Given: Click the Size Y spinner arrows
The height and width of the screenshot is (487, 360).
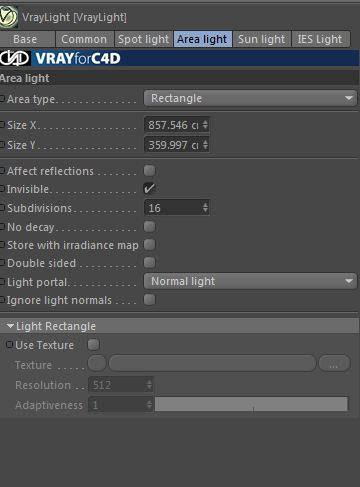Looking at the screenshot, I should [x=205, y=145].
